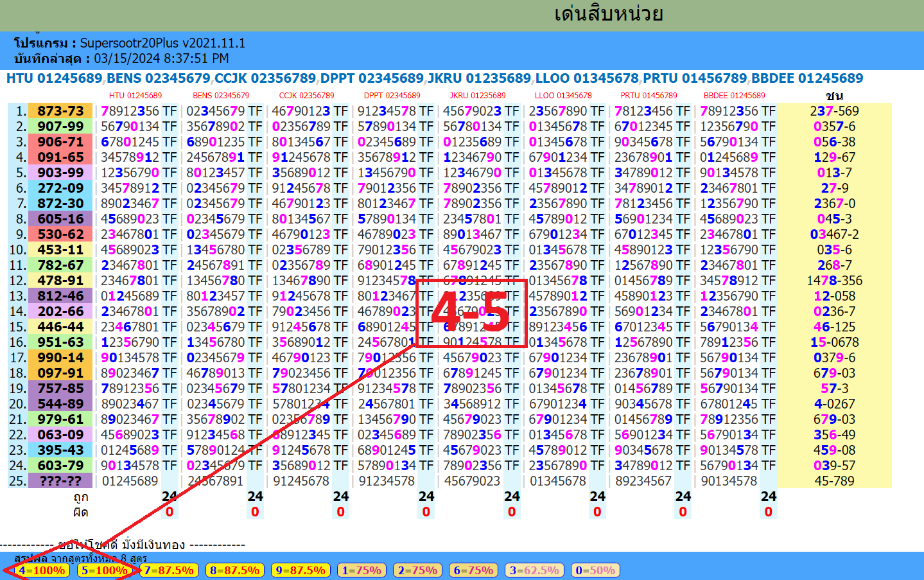Click the small red HTU 01245689 column header

135,96
